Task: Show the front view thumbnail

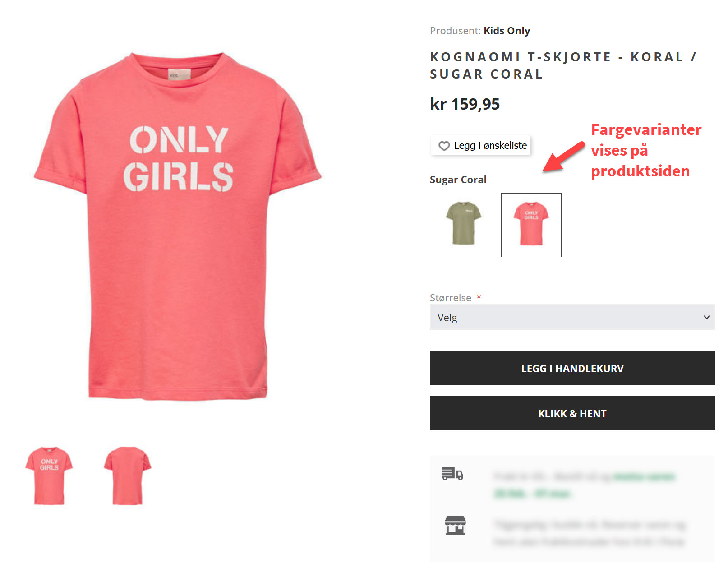Action: pos(49,476)
